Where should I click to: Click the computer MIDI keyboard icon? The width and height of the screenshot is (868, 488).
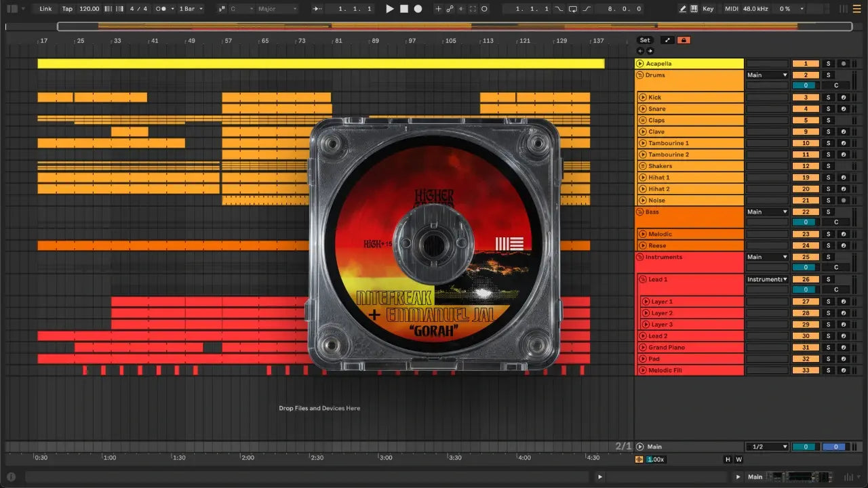[694, 9]
